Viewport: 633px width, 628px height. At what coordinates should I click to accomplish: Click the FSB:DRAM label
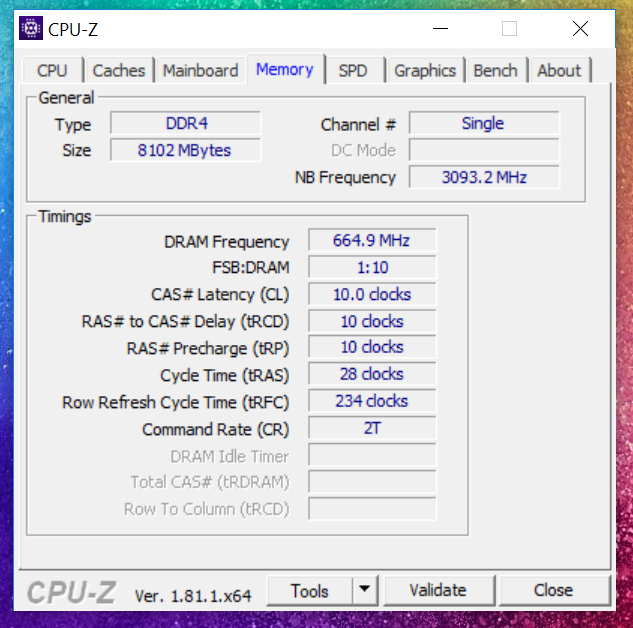coord(251,268)
